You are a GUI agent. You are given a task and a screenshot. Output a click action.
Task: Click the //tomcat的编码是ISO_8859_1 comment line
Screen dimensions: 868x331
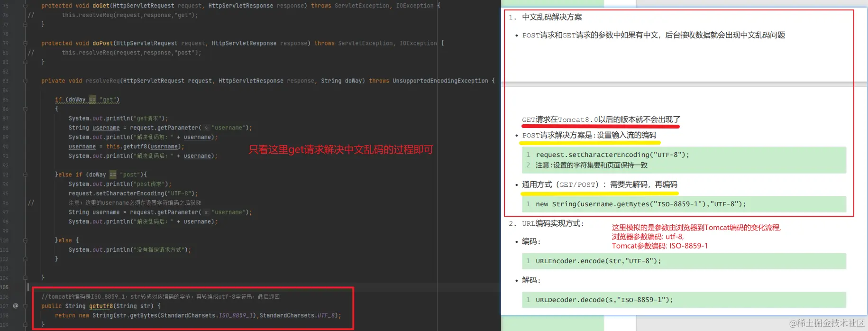160,297
